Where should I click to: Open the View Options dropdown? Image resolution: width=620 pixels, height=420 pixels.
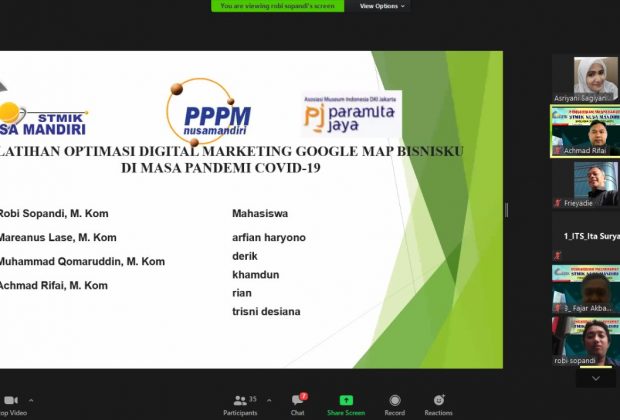(382, 6)
